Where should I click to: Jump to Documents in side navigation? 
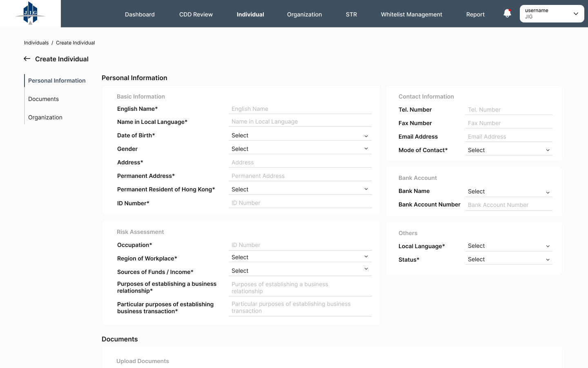coord(43,99)
